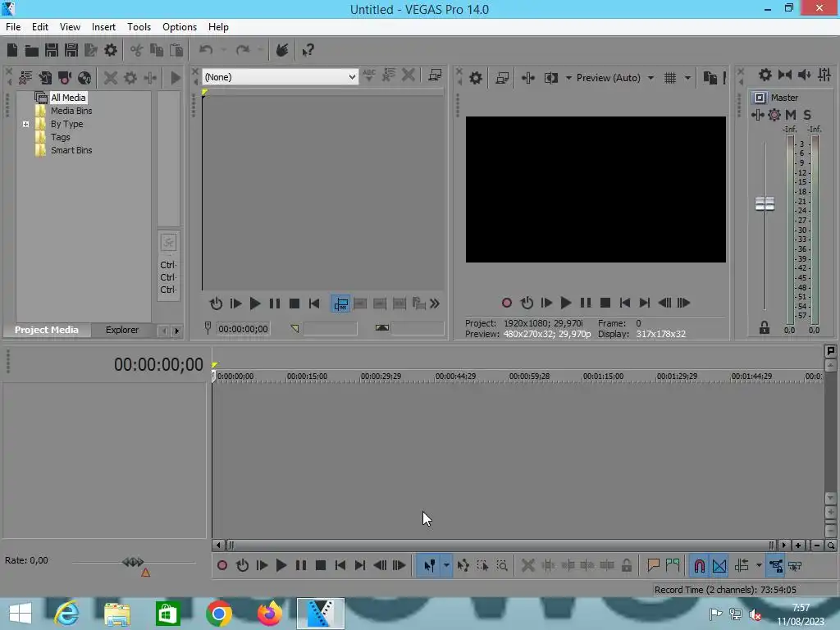Open the Insert menu
This screenshot has width=840, height=630.
103,27
